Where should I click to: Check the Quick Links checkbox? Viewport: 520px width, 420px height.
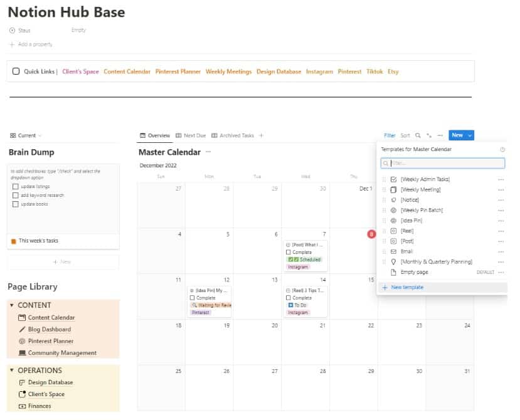tap(16, 71)
